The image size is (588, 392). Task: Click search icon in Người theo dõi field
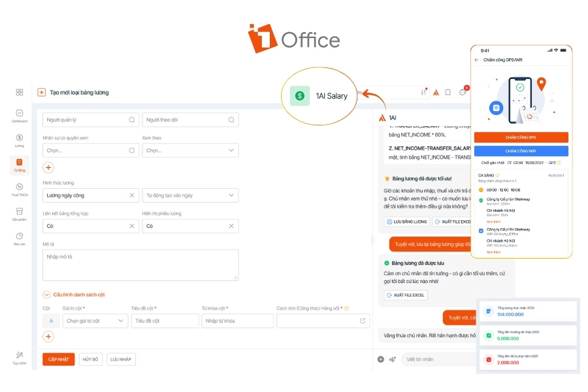[231, 120]
